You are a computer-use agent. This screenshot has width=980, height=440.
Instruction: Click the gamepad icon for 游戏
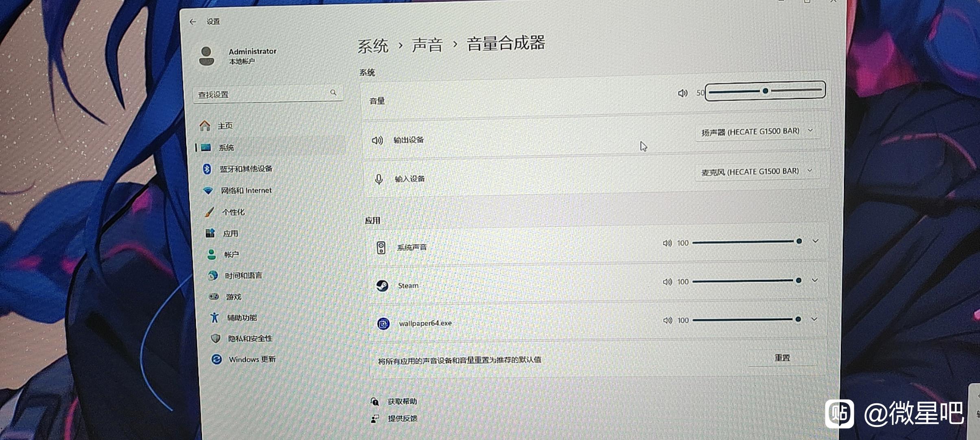(214, 297)
